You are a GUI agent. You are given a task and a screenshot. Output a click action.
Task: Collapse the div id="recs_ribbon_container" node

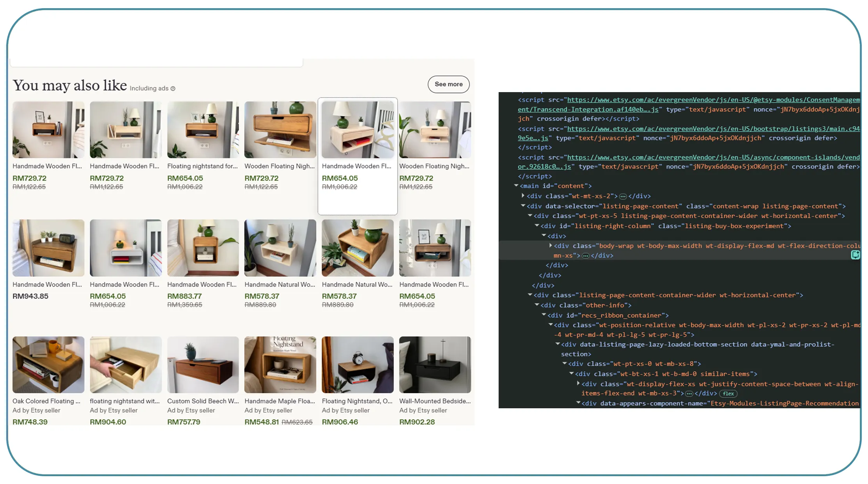[x=544, y=315]
